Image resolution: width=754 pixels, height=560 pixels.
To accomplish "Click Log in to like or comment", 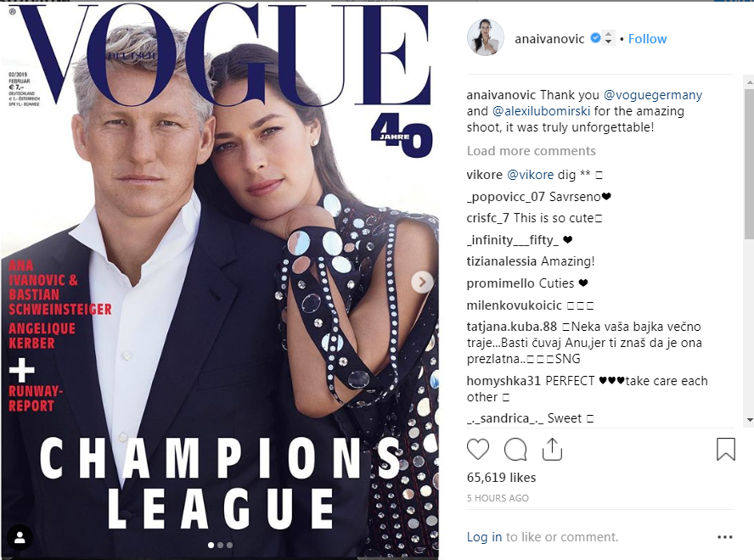I will tap(484, 537).
